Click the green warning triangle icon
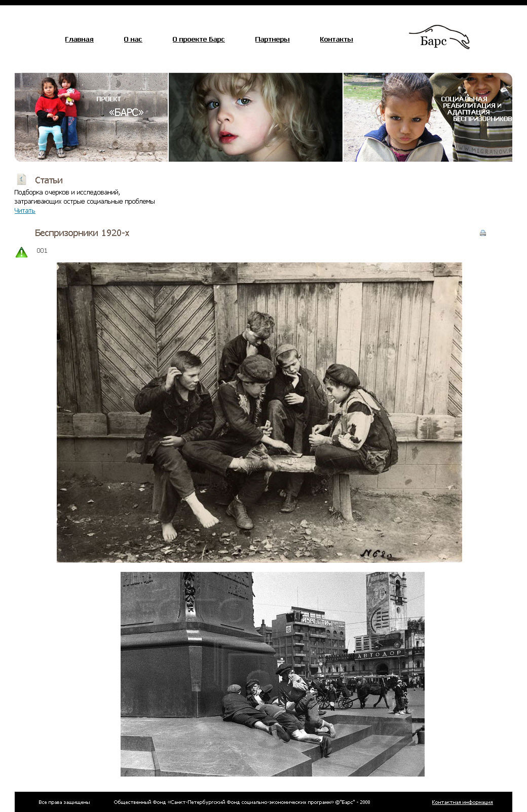Screen dimensions: 527x812 21,252
